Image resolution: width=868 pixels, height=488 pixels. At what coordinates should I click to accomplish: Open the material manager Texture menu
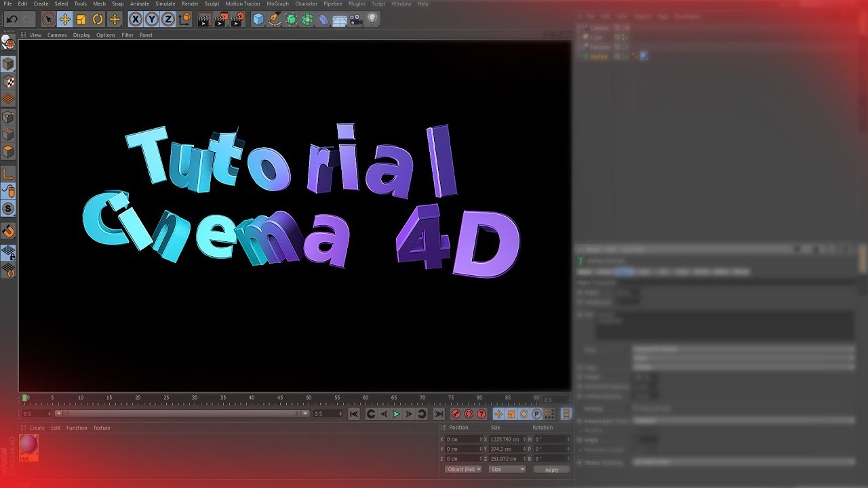(102, 428)
